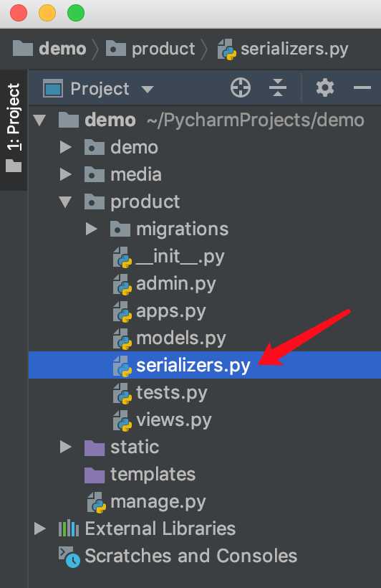Select the templates folder

pos(153,475)
